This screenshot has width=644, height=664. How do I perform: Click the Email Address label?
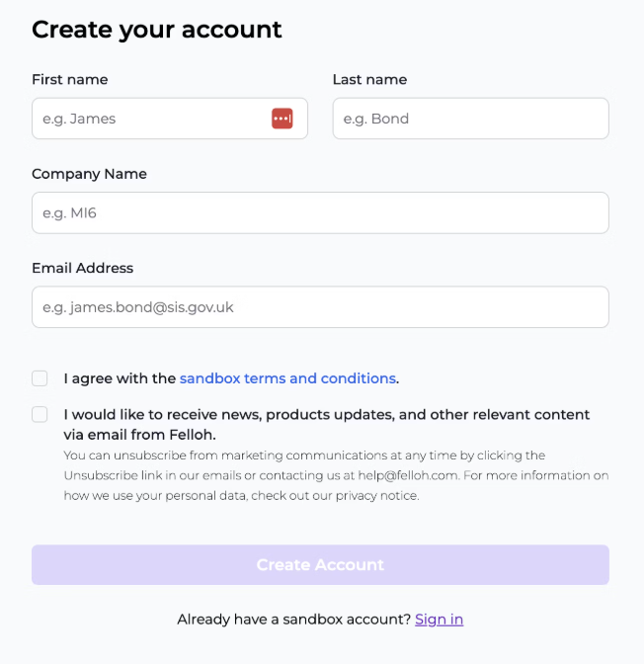click(x=83, y=268)
